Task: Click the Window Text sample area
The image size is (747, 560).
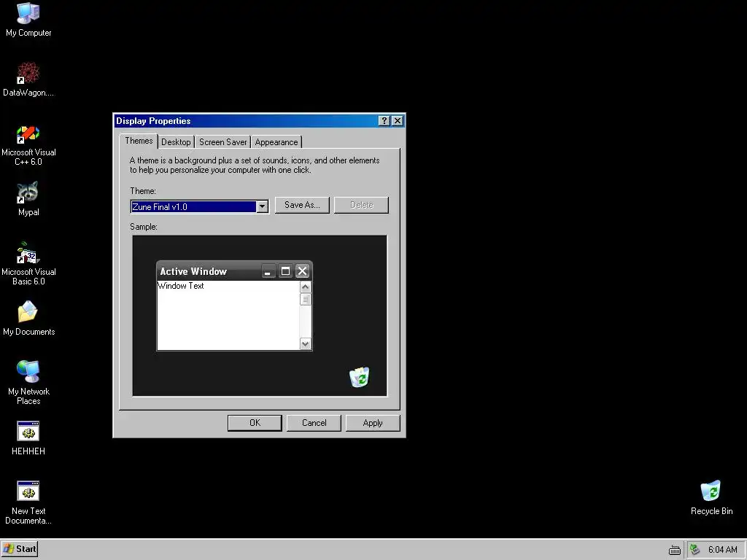Action: (228, 315)
